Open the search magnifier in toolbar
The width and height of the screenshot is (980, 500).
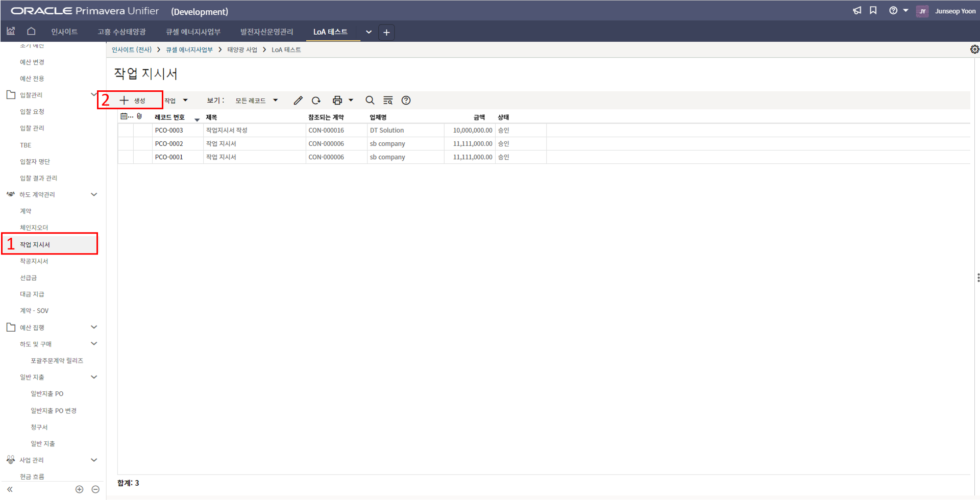coord(370,101)
